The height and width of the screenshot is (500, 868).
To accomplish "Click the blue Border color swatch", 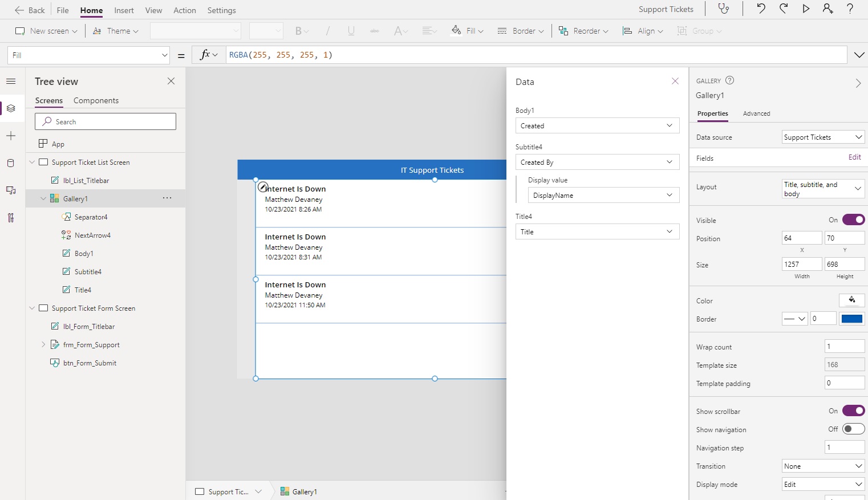I will pyautogui.click(x=852, y=319).
